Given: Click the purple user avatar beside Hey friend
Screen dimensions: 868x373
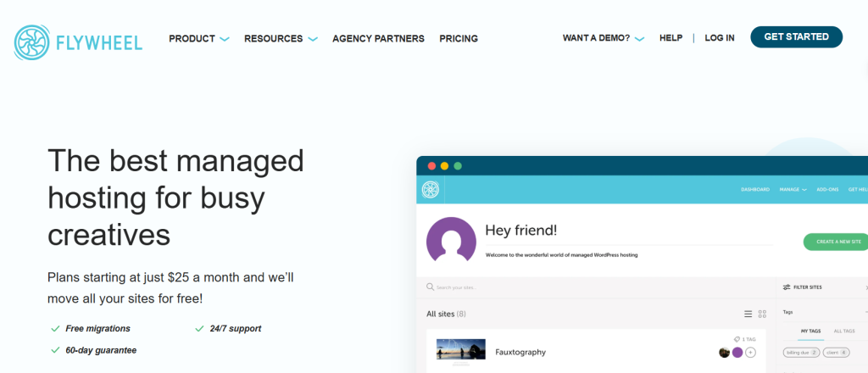Looking at the screenshot, I should tap(451, 239).
